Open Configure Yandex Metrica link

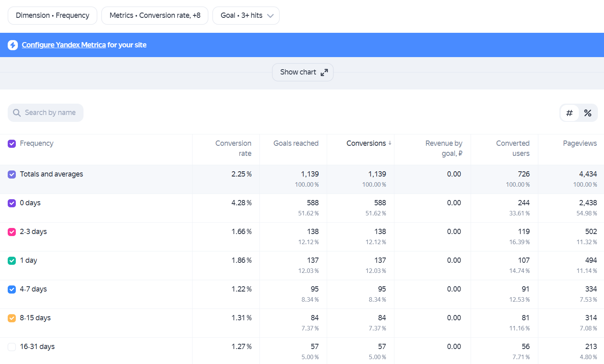coord(64,45)
